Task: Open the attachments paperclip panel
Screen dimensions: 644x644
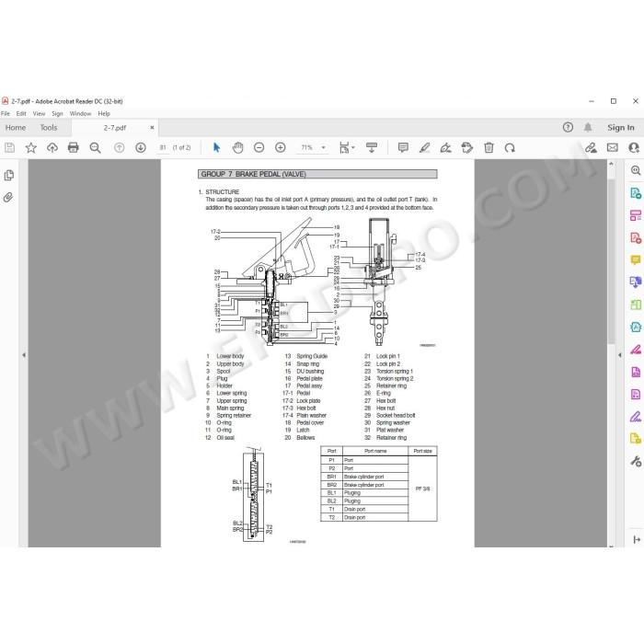Action: (8, 198)
